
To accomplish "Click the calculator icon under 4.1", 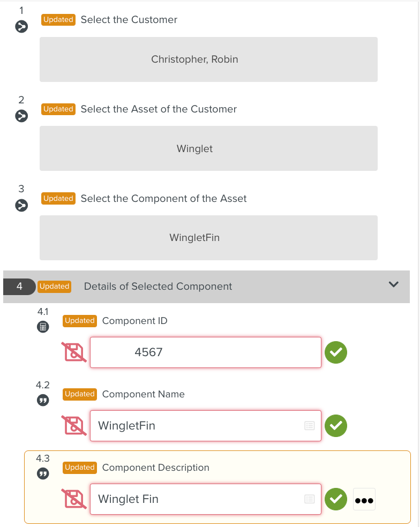I will [43, 327].
